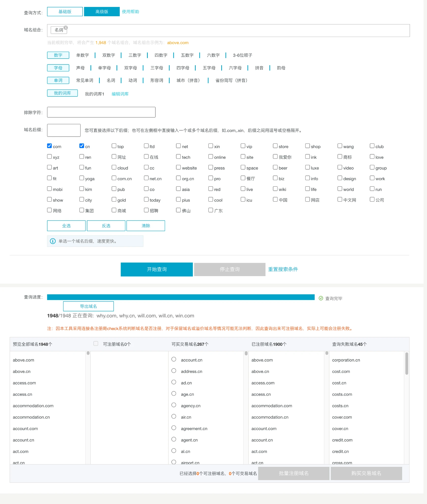
Task: Tick the 可注册域名 select-all checkbox
Action: [96, 344]
